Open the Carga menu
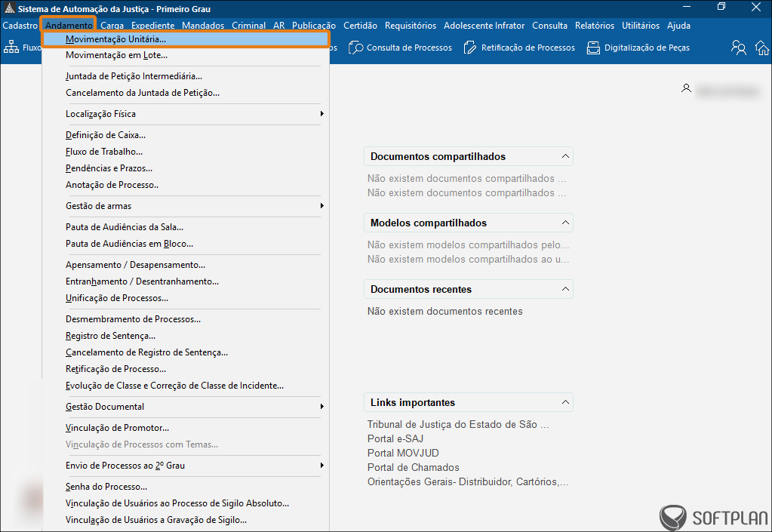Image resolution: width=772 pixels, height=532 pixels. coord(112,26)
